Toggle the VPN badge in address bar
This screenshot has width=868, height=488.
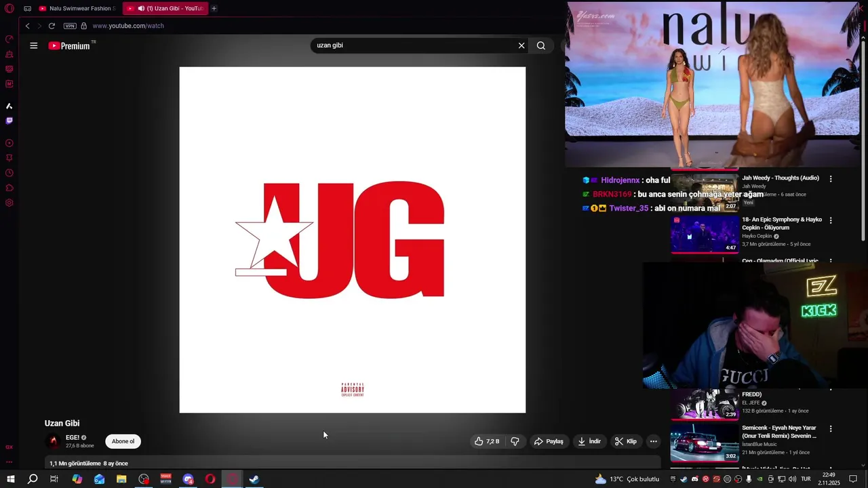pos(70,26)
